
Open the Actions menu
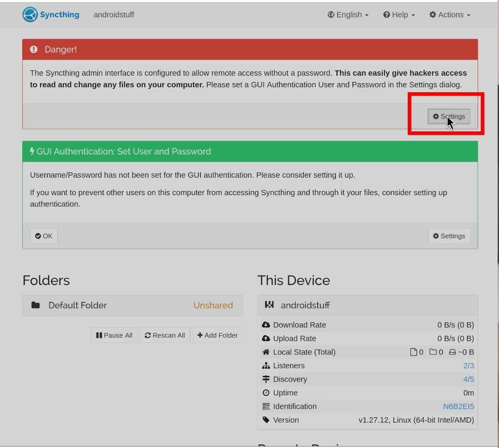[450, 15]
